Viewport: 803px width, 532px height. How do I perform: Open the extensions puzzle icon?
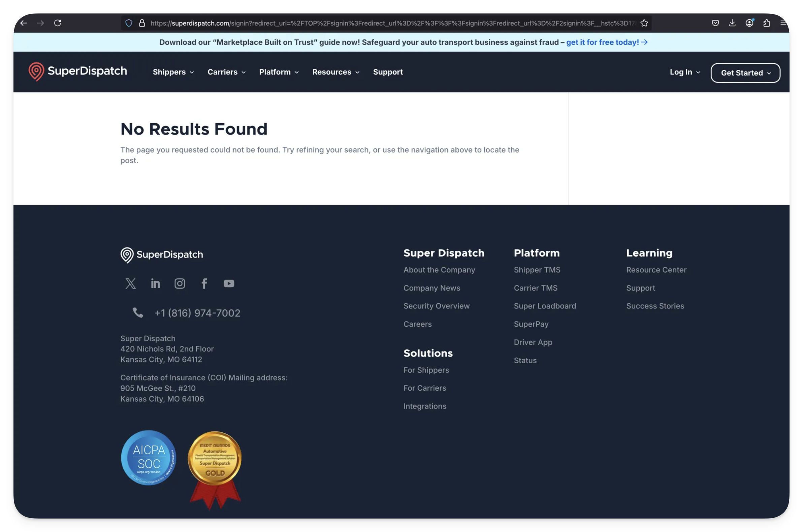coord(766,23)
